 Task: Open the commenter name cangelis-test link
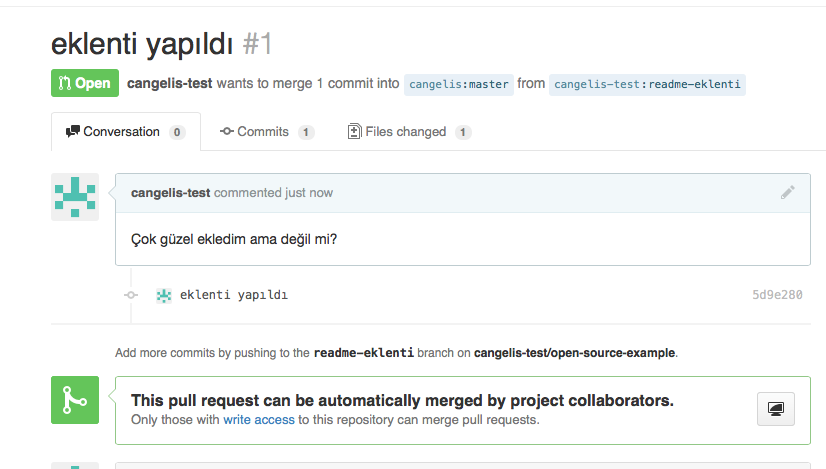pos(170,192)
